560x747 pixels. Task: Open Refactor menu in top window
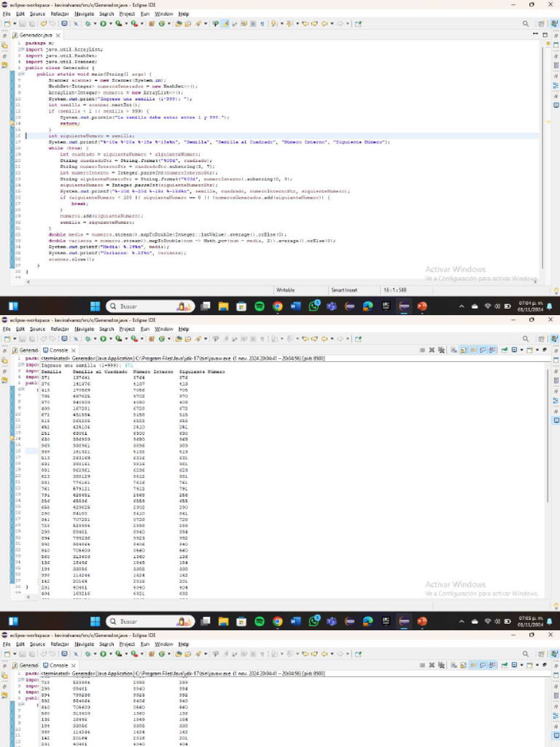(x=60, y=13)
